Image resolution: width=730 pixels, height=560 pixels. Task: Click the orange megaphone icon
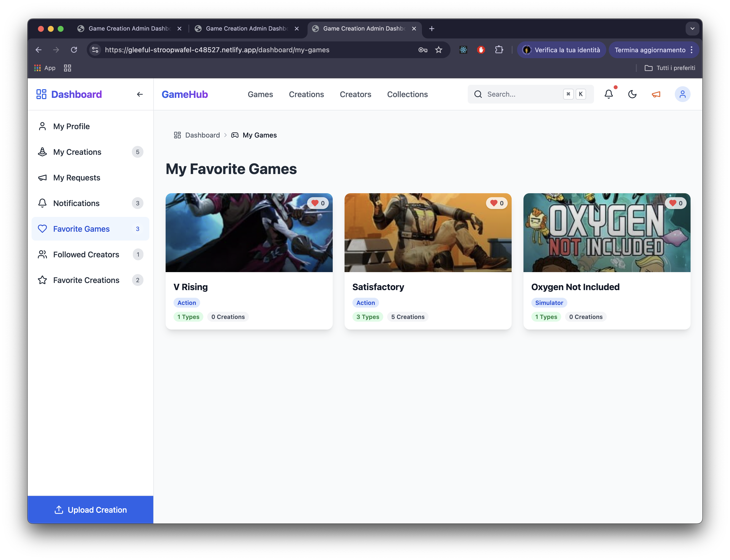(656, 94)
